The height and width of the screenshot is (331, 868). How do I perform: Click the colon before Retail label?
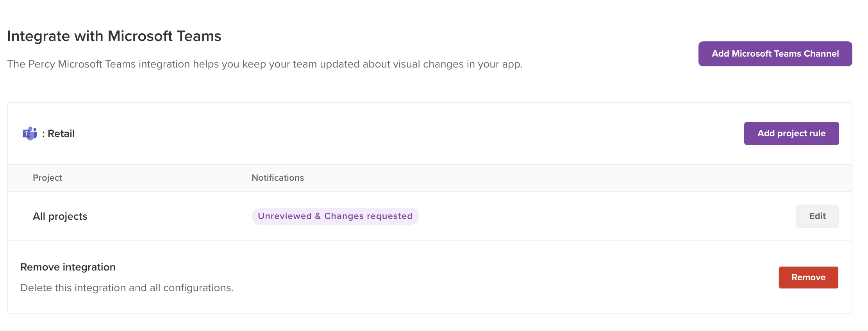[43, 134]
